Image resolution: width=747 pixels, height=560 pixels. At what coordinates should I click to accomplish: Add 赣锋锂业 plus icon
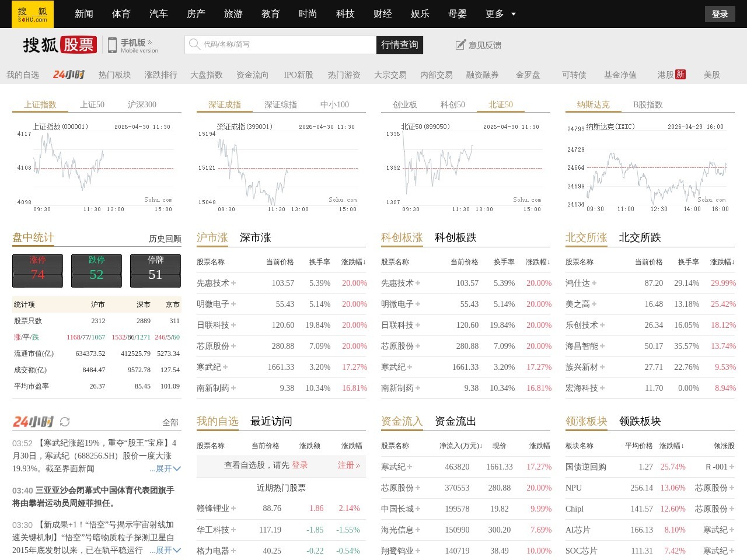[x=233, y=509]
